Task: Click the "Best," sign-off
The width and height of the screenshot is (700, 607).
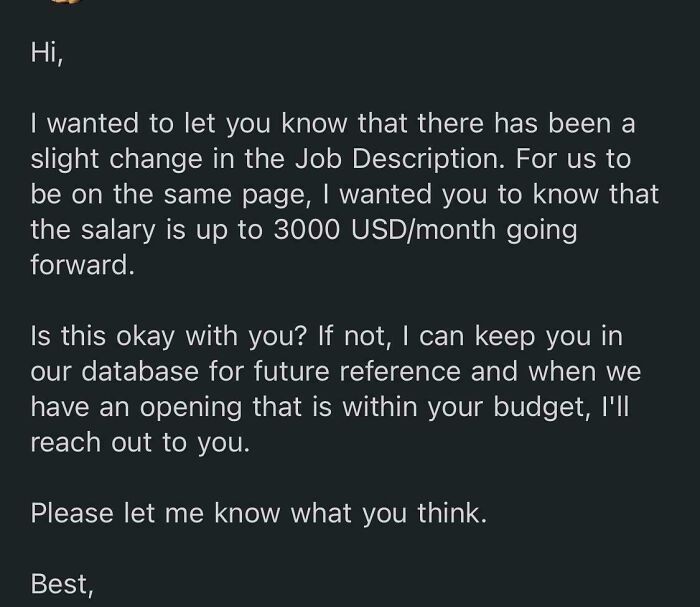Action: pos(62,584)
